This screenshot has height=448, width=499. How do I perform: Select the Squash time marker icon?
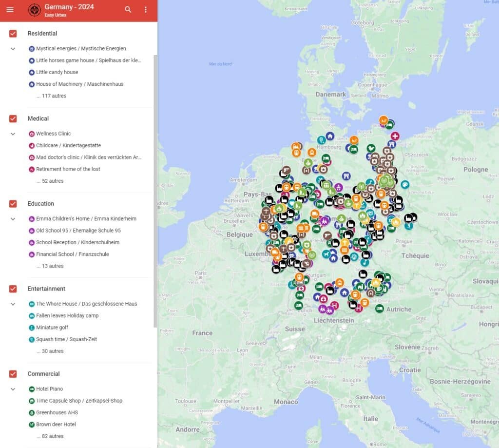click(32, 339)
